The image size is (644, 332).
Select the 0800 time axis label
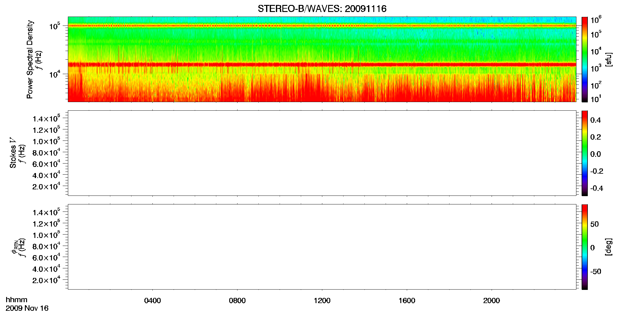click(x=237, y=301)
